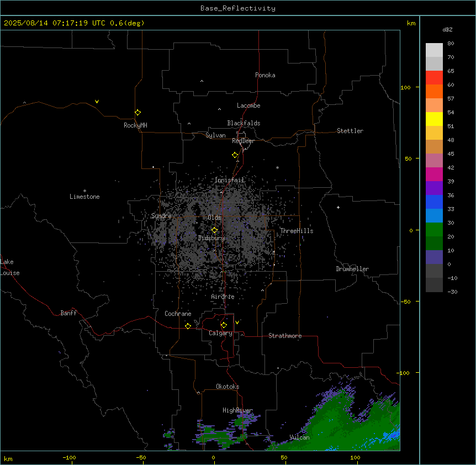This screenshot has height=465, width=476.
Task: Pick the bright yellow 54-51 dBZ legend swatch
Action: (434, 119)
